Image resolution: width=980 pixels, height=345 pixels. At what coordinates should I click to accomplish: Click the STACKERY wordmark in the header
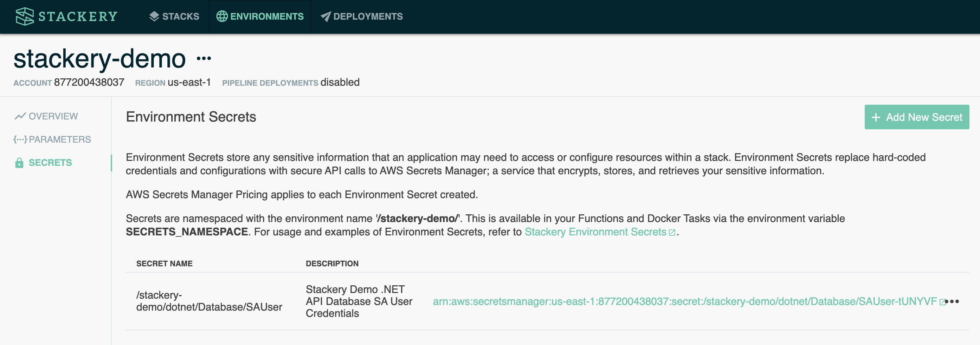click(78, 17)
